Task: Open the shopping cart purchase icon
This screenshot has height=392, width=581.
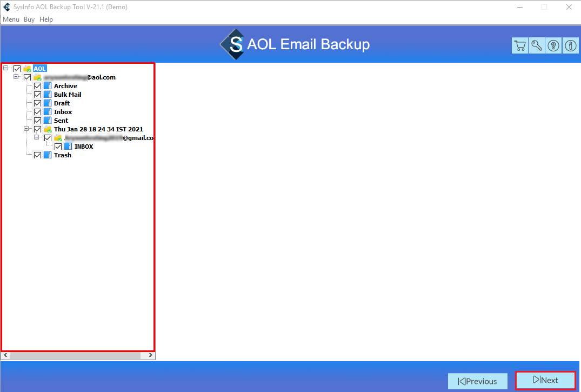Action: coord(520,45)
